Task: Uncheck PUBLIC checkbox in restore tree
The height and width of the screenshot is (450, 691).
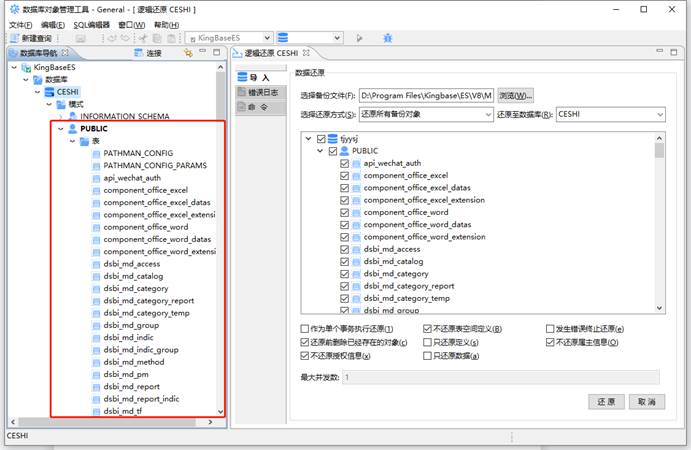Action: 333,151
